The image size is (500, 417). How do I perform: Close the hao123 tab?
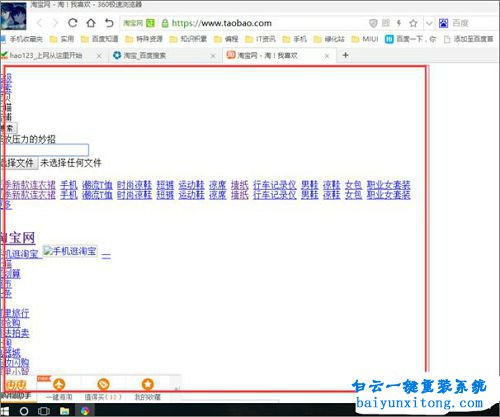pyautogui.click(x=99, y=56)
